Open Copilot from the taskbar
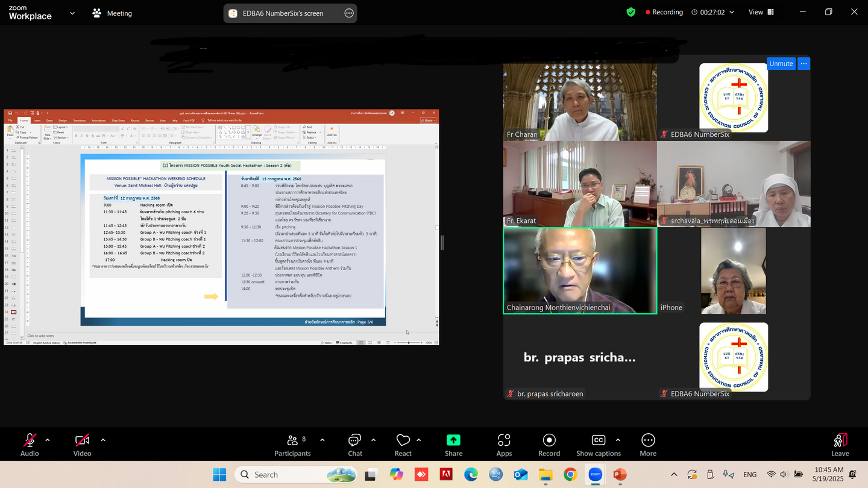868x488 pixels. pos(396,475)
